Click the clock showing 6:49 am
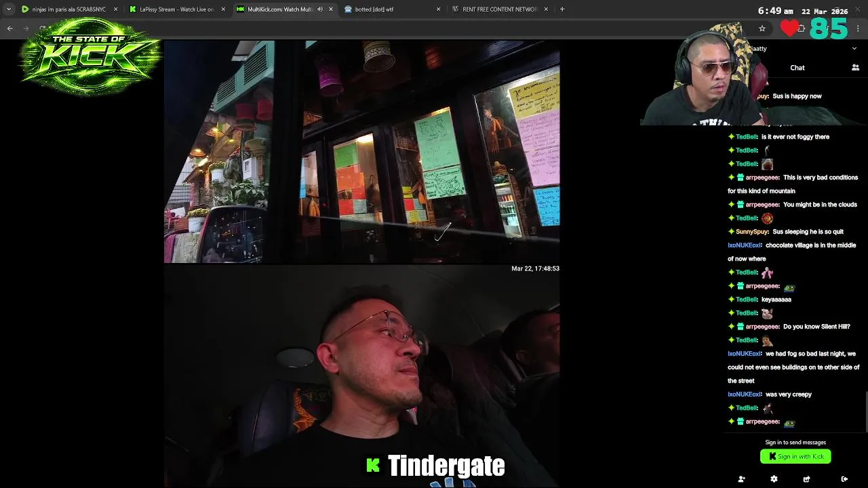The width and height of the screenshot is (868, 488). click(776, 11)
